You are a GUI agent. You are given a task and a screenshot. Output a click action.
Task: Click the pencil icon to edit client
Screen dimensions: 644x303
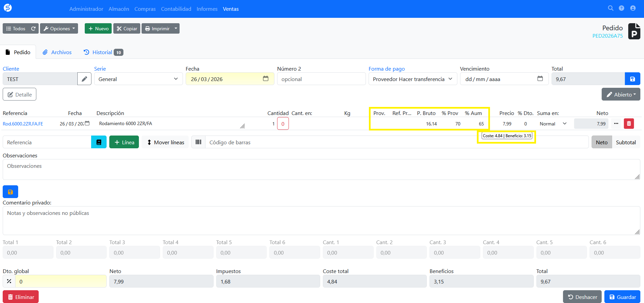(84, 79)
